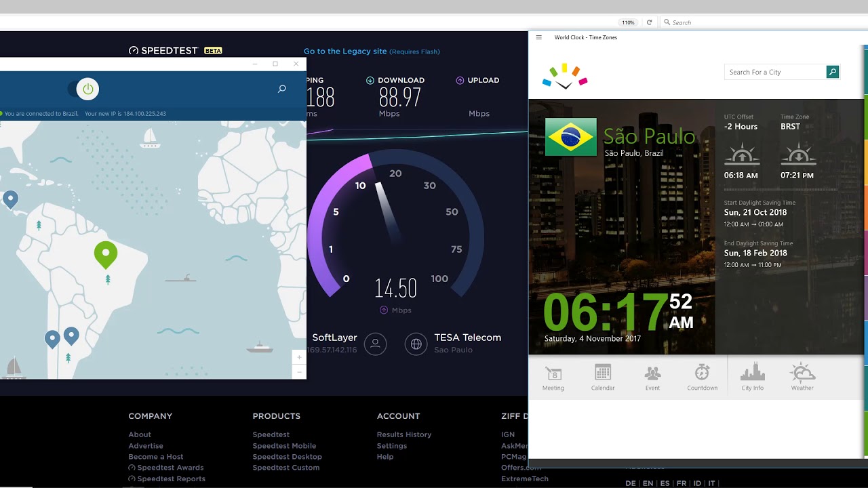Viewport: 868px width, 488px height.
Task: Open the IGN link in footer
Action: pos(508,434)
